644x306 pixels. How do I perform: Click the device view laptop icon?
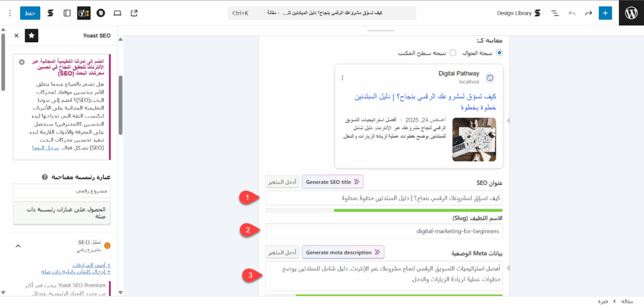(x=118, y=13)
